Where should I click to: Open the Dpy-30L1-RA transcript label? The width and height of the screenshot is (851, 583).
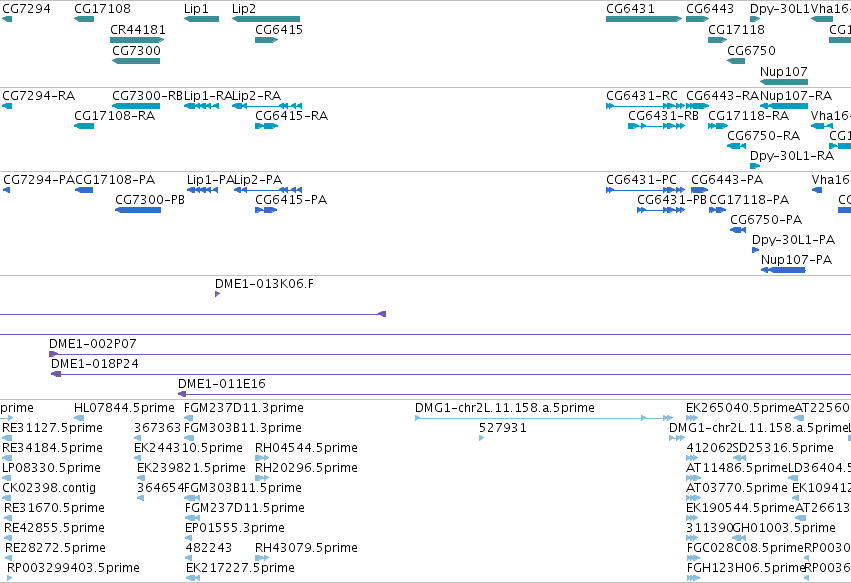(792, 156)
